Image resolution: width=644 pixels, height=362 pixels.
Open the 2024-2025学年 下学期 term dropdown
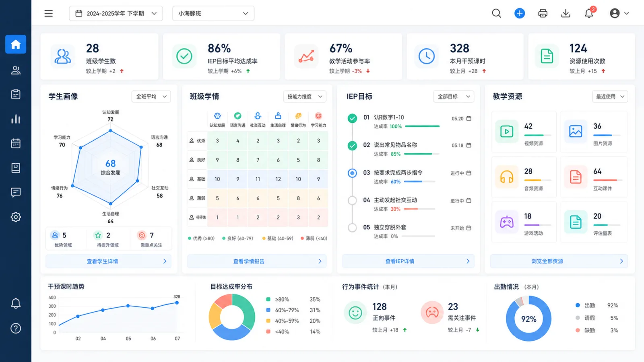116,13
